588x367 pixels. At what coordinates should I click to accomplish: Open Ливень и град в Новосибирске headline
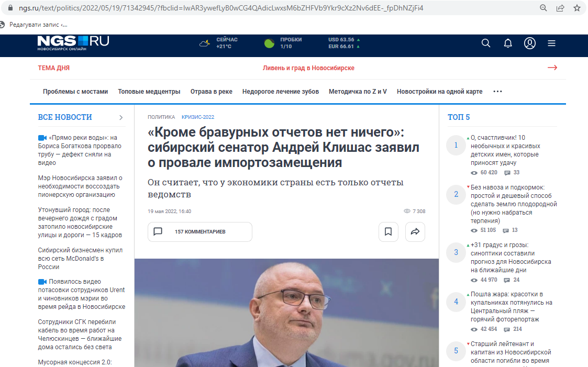(308, 68)
